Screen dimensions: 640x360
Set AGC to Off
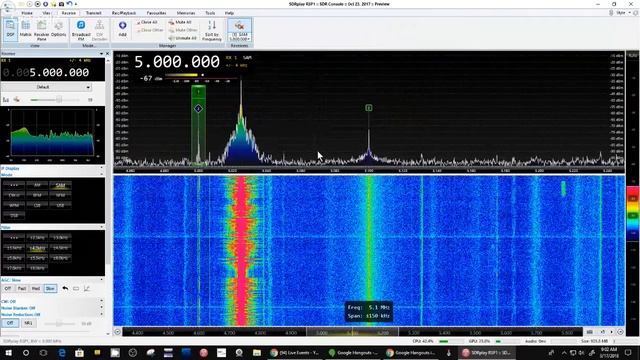pyautogui.click(x=8, y=289)
